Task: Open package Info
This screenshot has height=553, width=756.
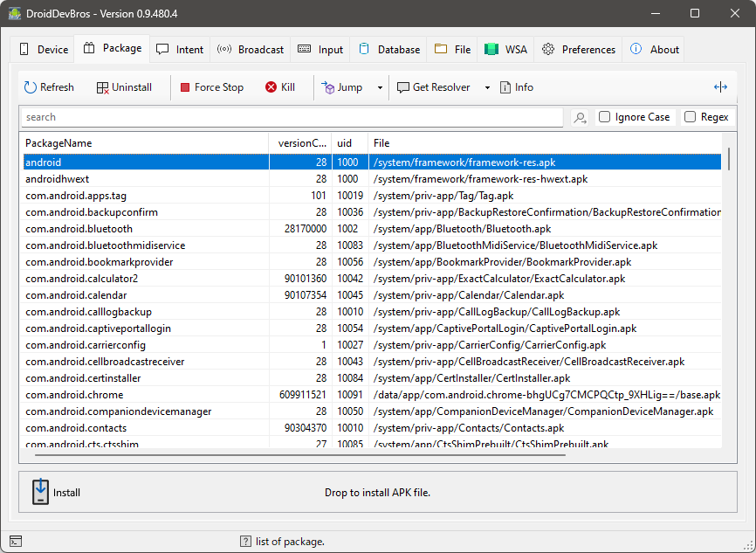Action: 517,87
